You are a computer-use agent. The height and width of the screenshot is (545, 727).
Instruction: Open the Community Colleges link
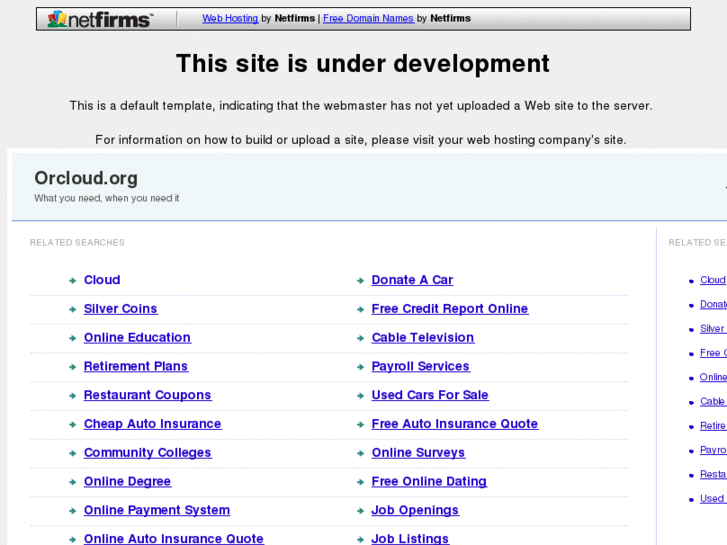pos(147,452)
